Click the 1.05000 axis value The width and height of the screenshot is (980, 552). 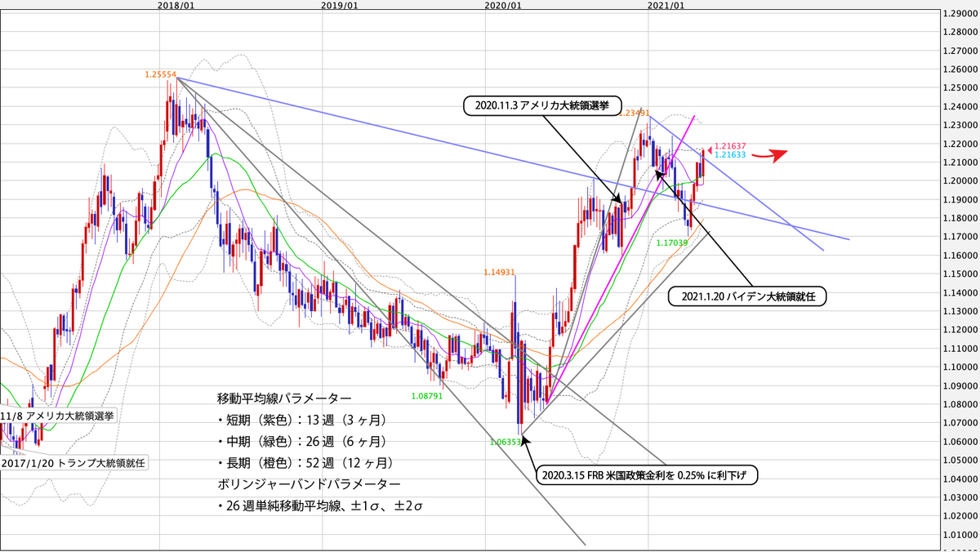959,461
